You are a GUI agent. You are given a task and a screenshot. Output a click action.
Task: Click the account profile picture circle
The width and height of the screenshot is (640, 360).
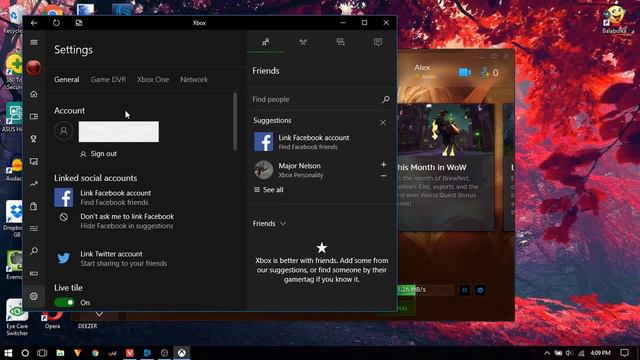point(63,131)
